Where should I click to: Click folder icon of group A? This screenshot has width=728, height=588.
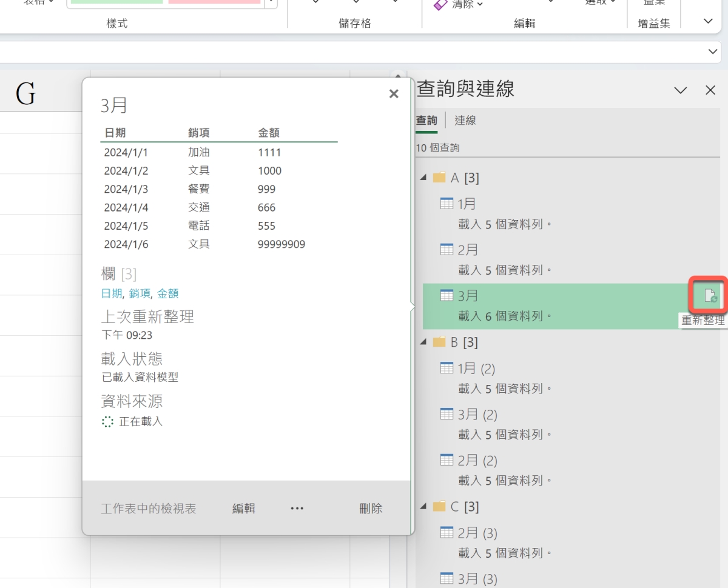[x=439, y=178]
